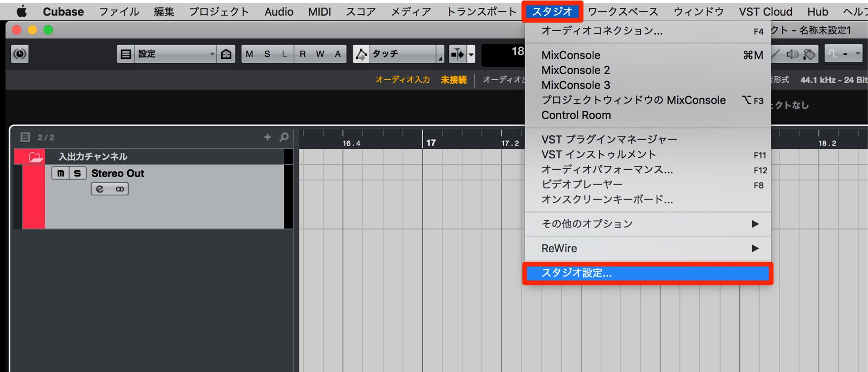Click ruler position 16.4
This screenshot has height=372, width=868.
[x=351, y=143]
